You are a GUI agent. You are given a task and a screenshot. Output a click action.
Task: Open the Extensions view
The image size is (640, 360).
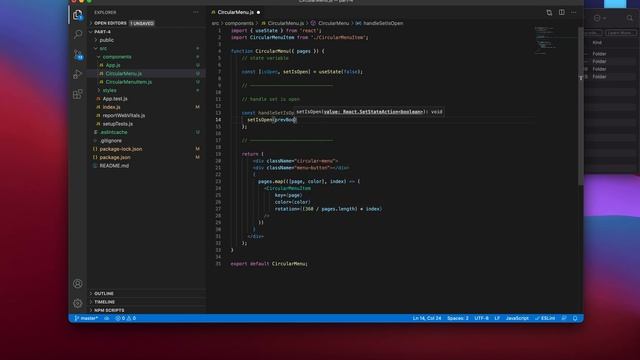click(78, 94)
